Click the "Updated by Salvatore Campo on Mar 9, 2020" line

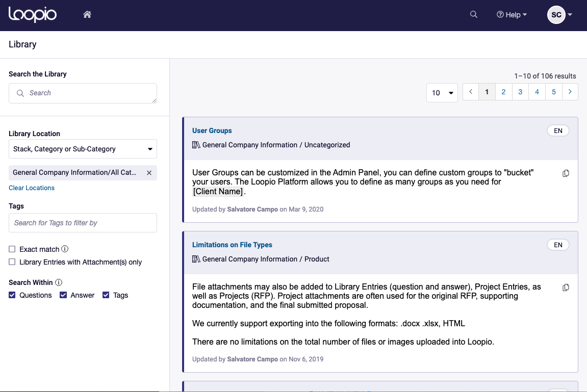[258, 210]
